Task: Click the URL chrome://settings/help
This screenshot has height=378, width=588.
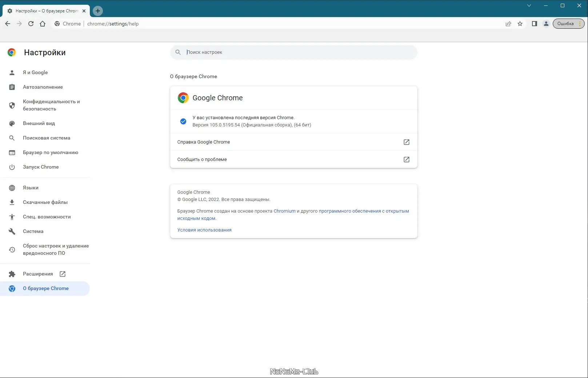Action: click(113, 24)
